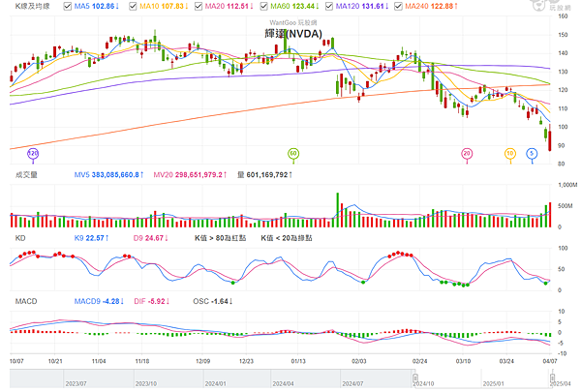Screen dimensions: 581x392
Task: Click the latest red candlestick near 90
Action: pos(550,140)
